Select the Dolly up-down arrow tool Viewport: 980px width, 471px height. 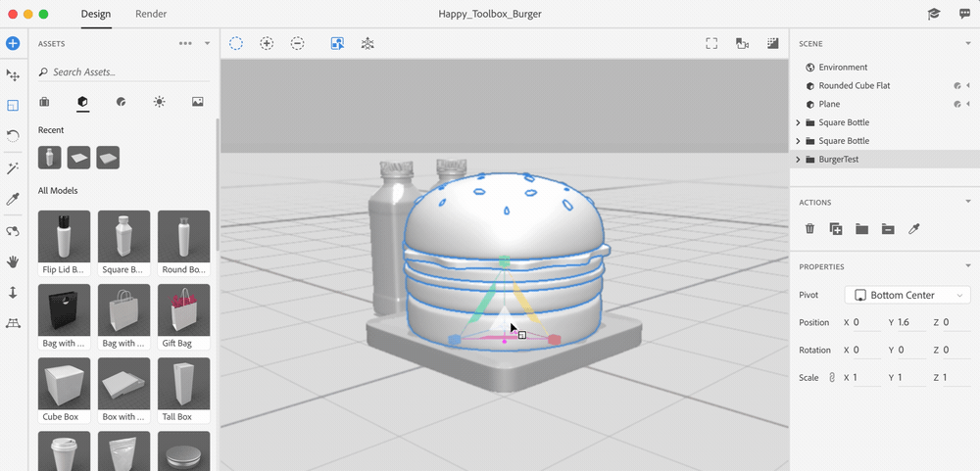point(13,293)
